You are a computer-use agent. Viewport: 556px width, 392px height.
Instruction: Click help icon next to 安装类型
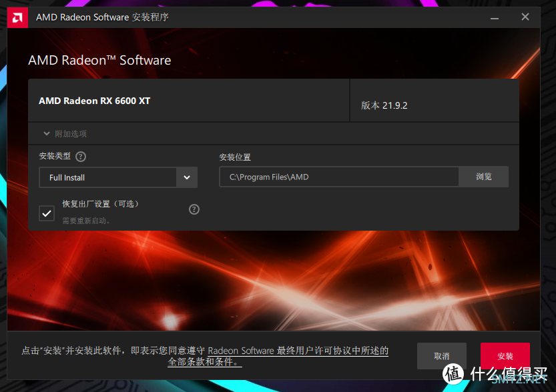[81, 157]
